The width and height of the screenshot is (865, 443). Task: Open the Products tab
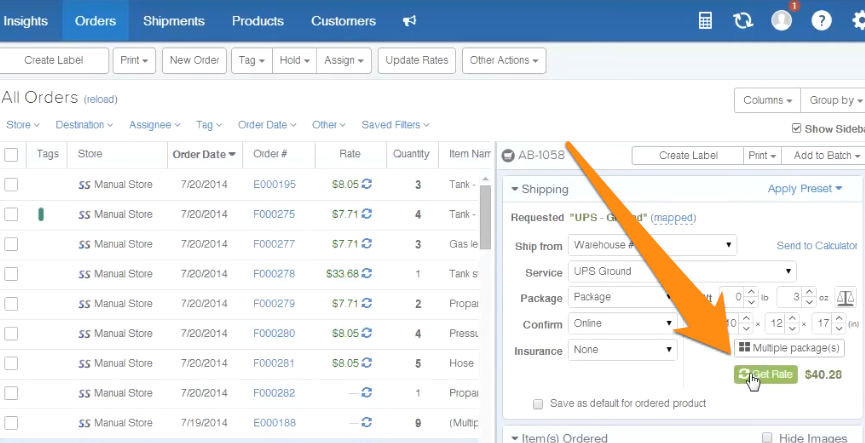(x=258, y=21)
